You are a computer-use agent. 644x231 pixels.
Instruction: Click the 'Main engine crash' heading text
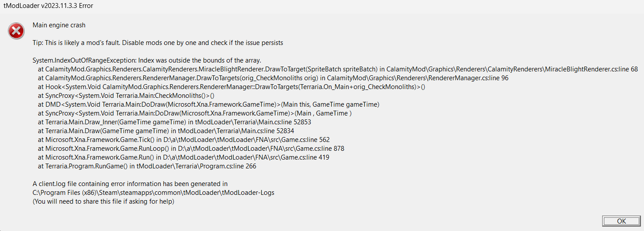pyautogui.click(x=59, y=25)
